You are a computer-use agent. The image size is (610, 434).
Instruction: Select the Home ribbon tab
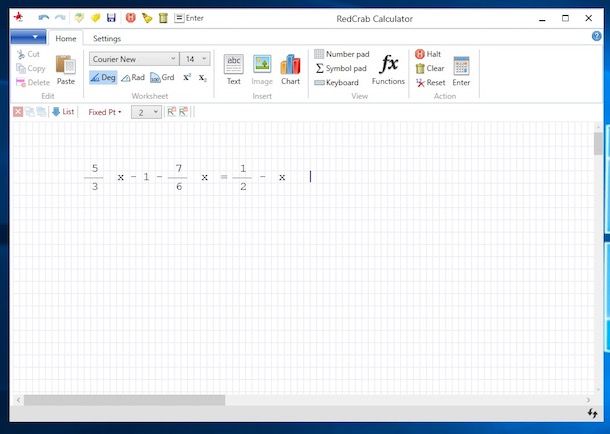point(66,38)
